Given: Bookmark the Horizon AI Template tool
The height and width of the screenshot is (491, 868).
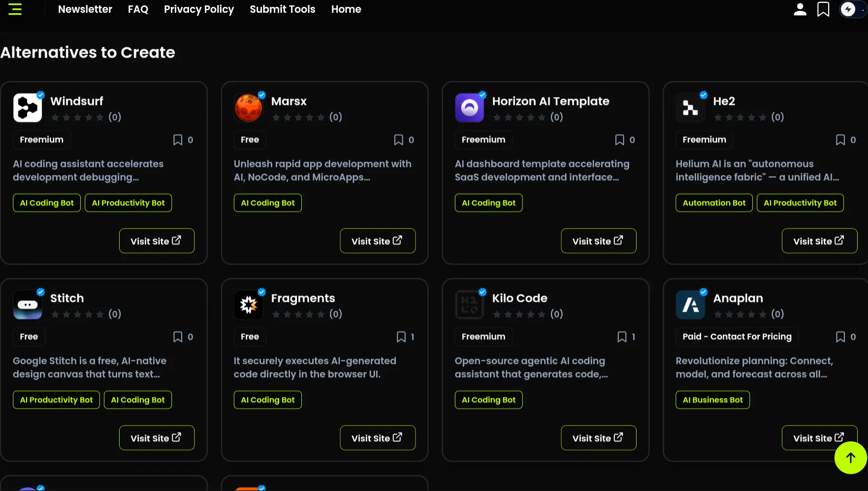Looking at the screenshot, I should tap(620, 140).
